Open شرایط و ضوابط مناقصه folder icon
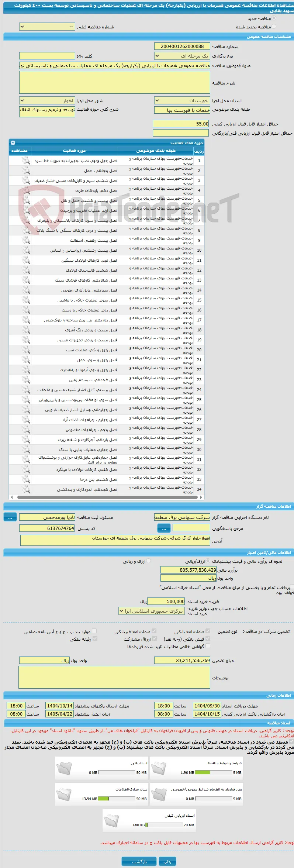 click(159, 768)
